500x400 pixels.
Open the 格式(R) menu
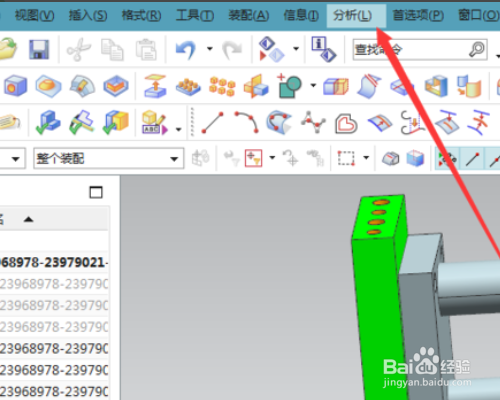coord(141,15)
